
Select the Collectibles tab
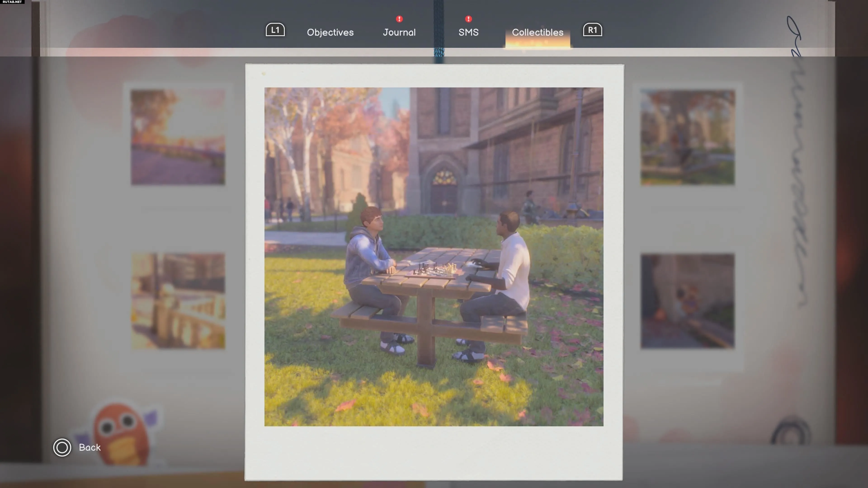pyautogui.click(x=538, y=32)
